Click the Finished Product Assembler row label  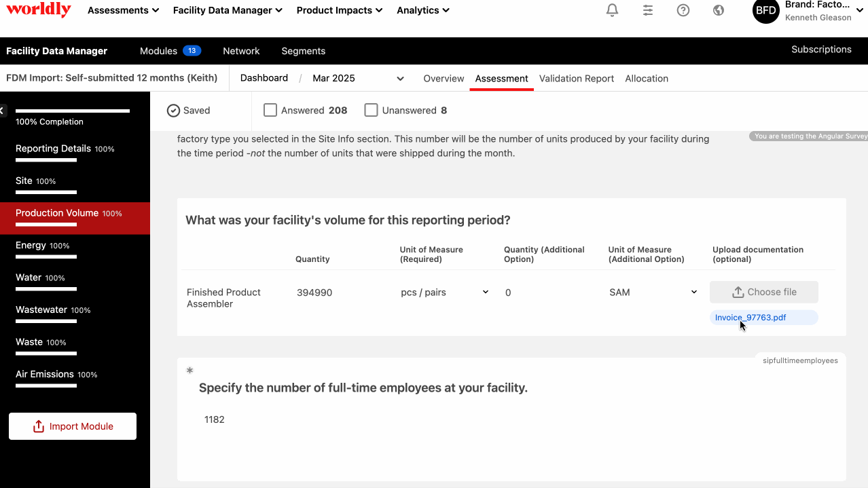[x=224, y=298]
